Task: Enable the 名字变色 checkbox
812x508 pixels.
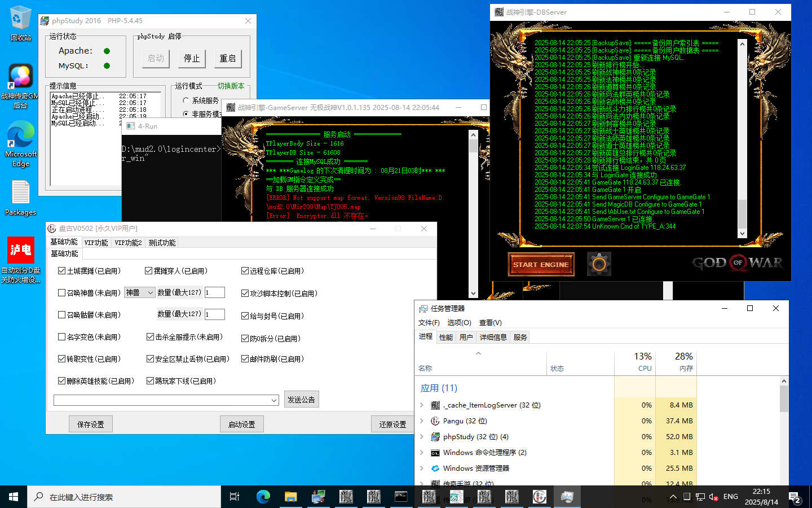Action: coord(61,337)
